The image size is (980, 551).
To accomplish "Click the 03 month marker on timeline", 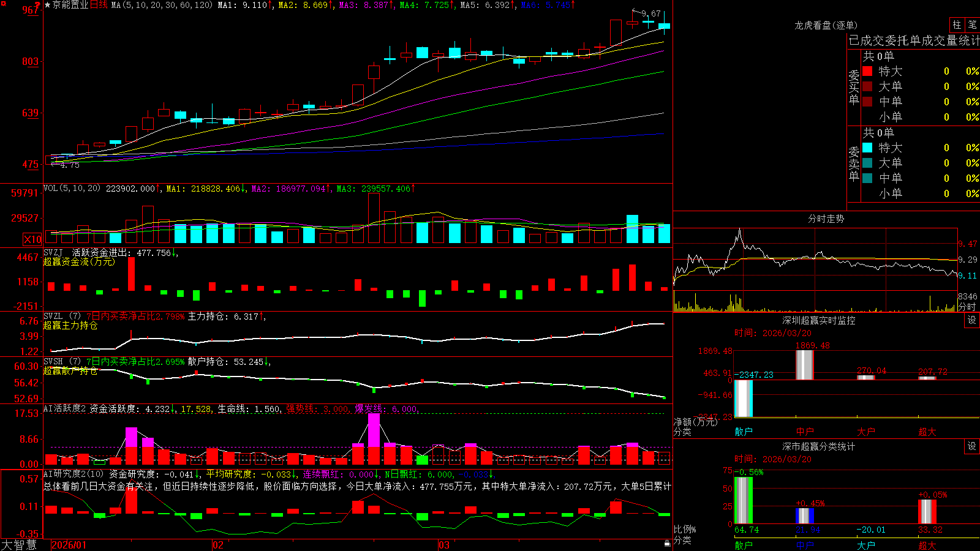I will click(x=444, y=545).
